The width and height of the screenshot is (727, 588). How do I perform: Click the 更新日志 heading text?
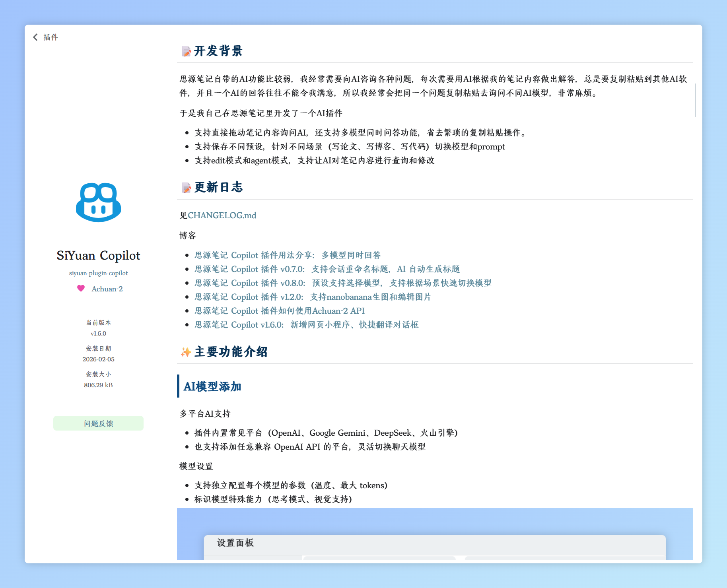pyautogui.click(x=218, y=187)
